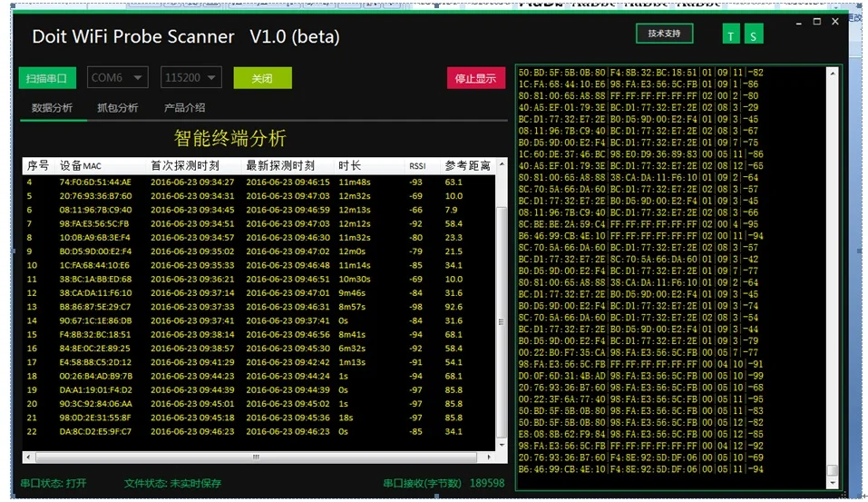Click the first log line ending in -82
Image resolution: width=868 pixels, height=502 pixels.
pyautogui.click(x=640, y=73)
